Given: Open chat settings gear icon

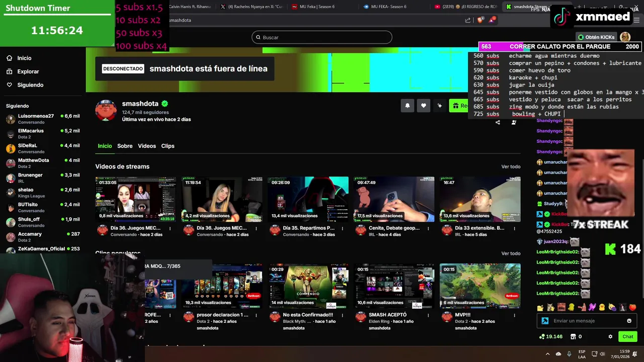Looking at the screenshot, I should click(610, 337).
